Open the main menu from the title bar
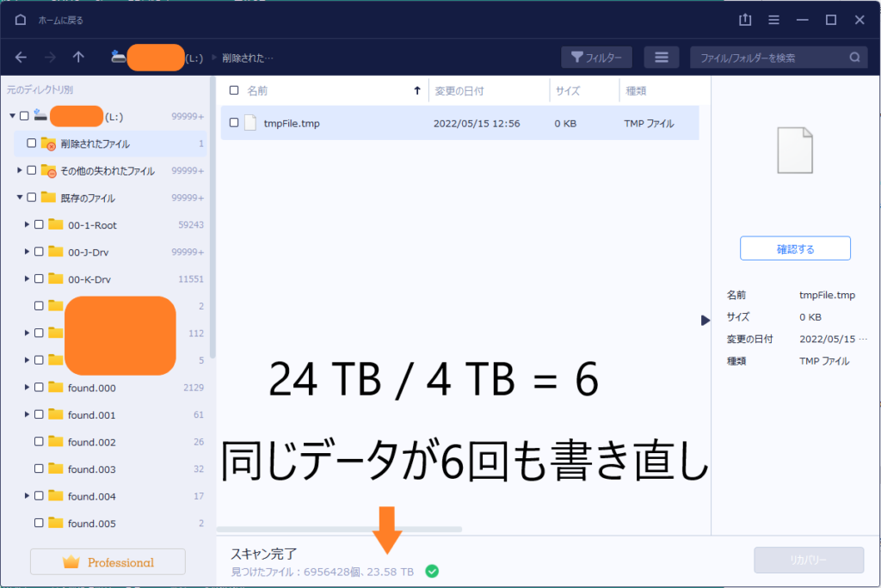881x588 pixels. [773, 19]
